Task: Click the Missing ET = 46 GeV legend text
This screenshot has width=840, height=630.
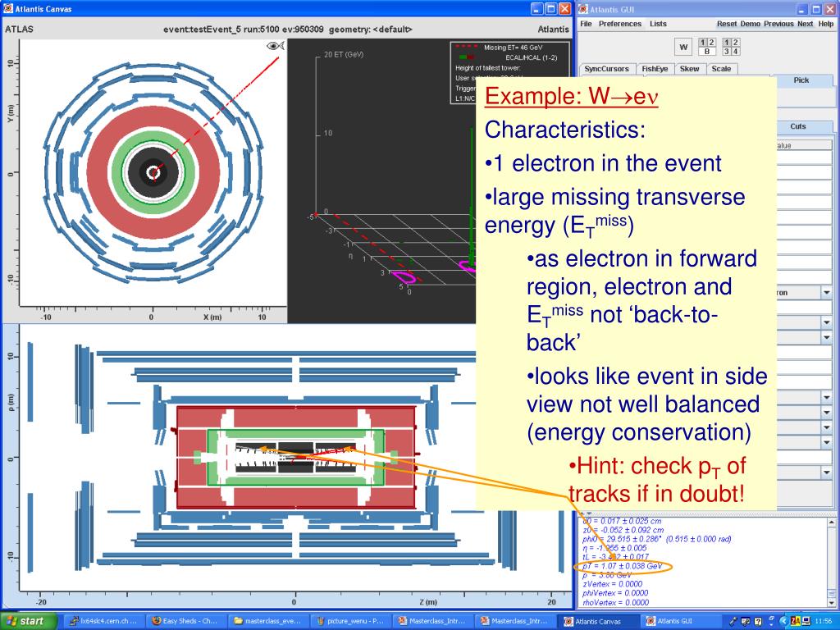Action: [x=513, y=48]
